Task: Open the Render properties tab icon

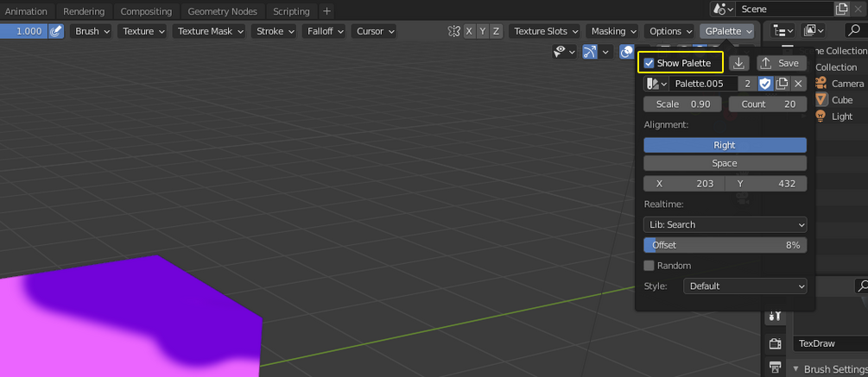Action: pos(775,344)
